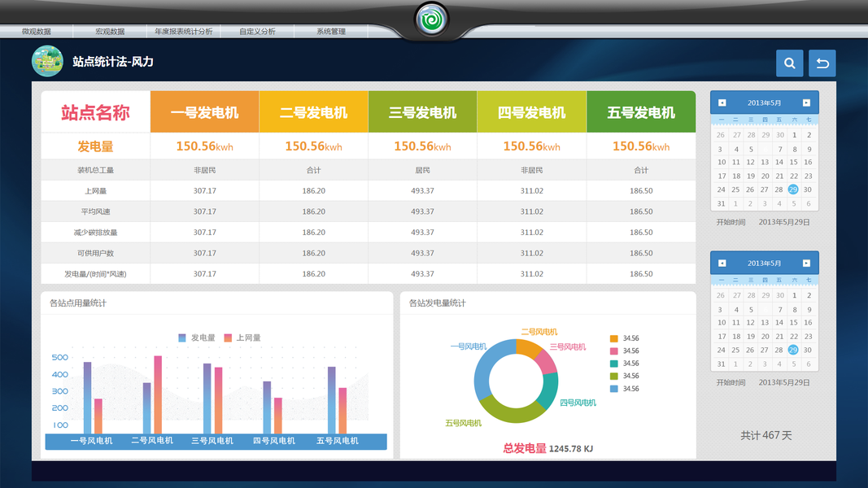868x488 pixels.
Task: Select the 五号发电机 column header
Action: pos(641,111)
